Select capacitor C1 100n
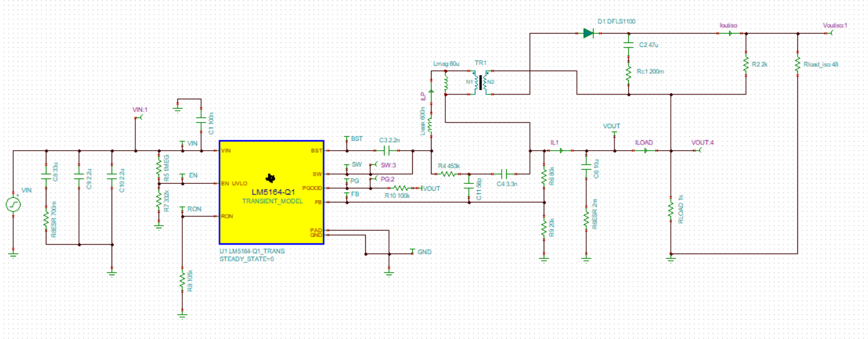This screenshot has width=868, height=339. pos(201,121)
